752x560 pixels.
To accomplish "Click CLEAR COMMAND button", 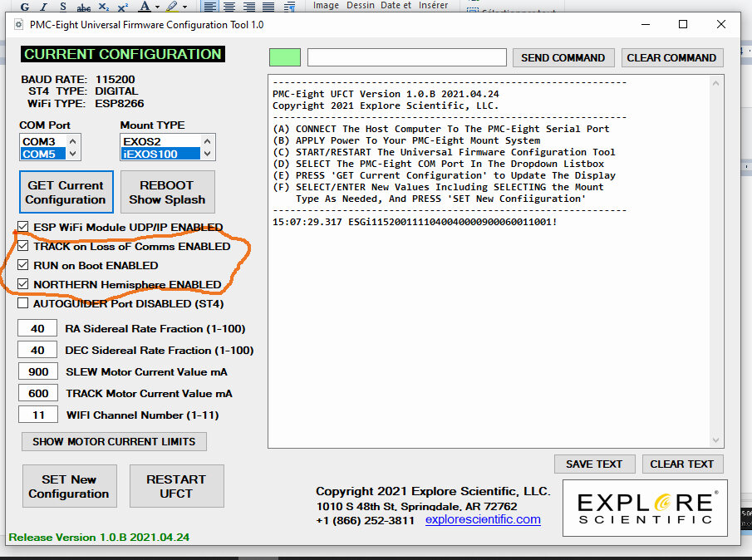I will coord(672,57).
